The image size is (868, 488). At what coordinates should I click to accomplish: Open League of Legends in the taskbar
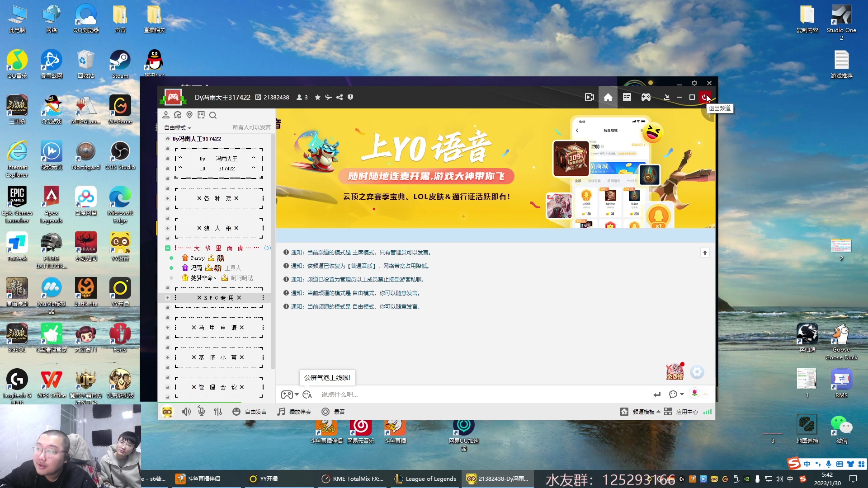click(x=425, y=479)
